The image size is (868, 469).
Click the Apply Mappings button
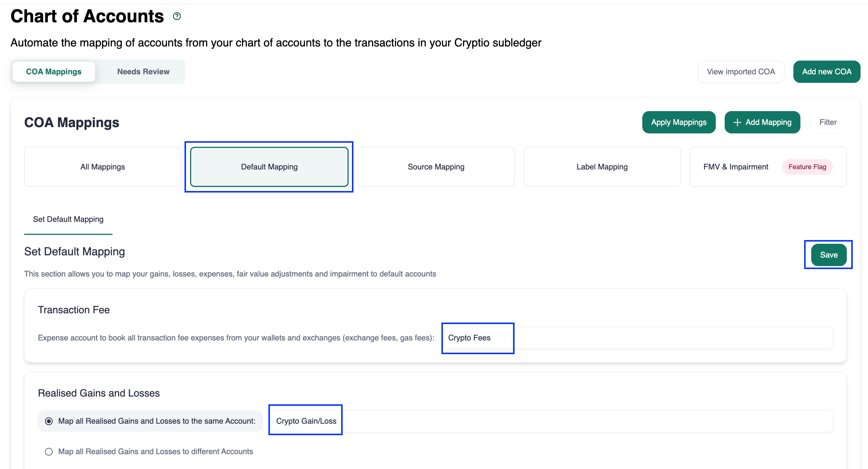tap(679, 122)
